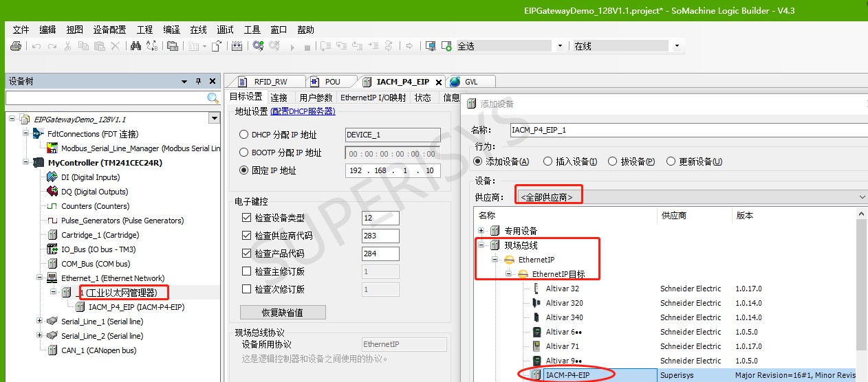The image size is (868, 382).
Task: Open the 在线 toolbar combo dropdown arrow
Action: pyautogui.click(x=677, y=46)
